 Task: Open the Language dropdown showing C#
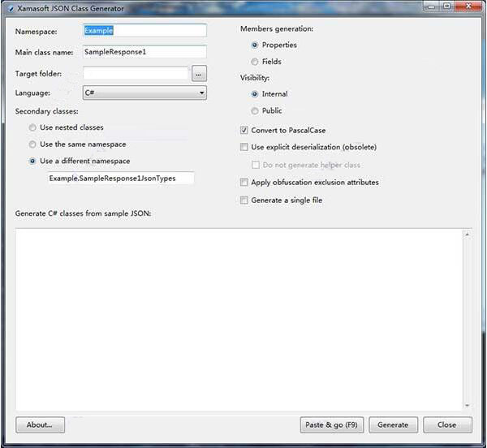[x=144, y=93]
